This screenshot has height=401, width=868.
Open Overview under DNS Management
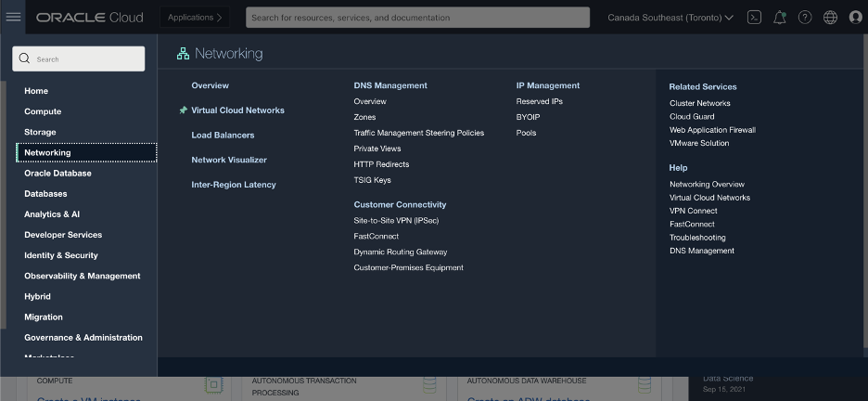[x=370, y=101]
